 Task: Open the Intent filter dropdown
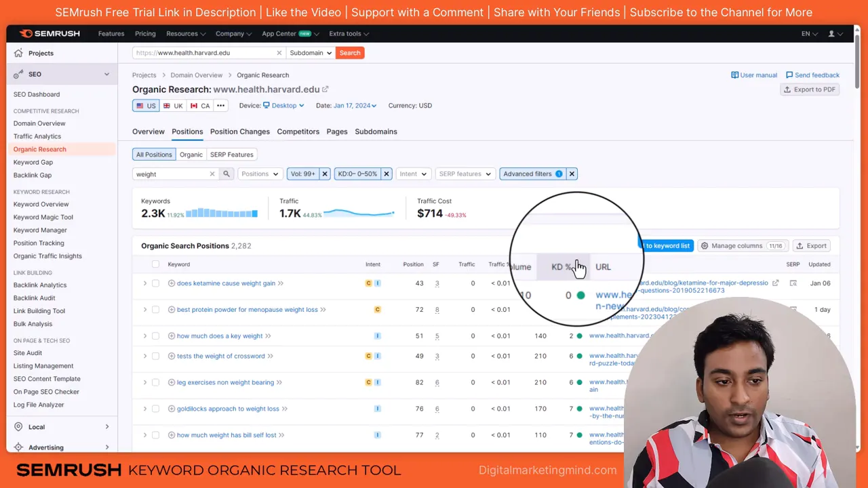pos(413,174)
